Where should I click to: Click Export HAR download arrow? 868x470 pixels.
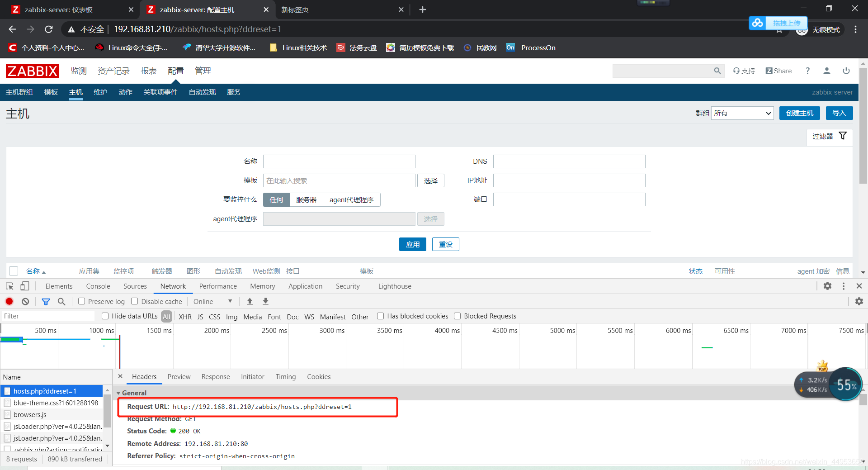pyautogui.click(x=266, y=301)
